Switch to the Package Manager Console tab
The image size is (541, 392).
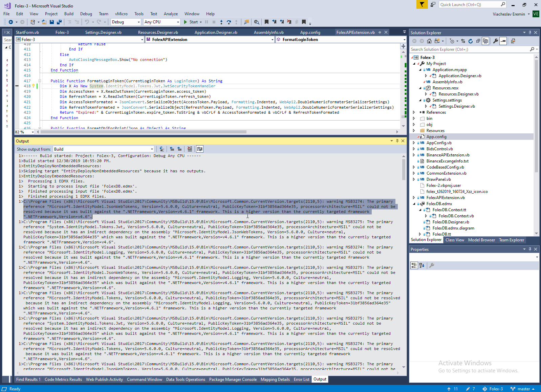[x=233, y=379]
